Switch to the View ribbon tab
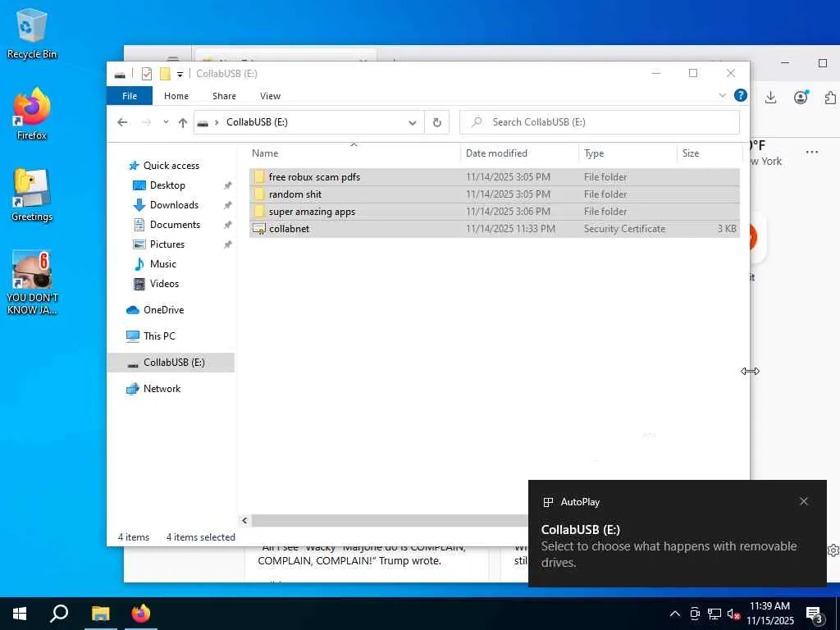Viewport: 840px width, 630px height. coord(270,96)
